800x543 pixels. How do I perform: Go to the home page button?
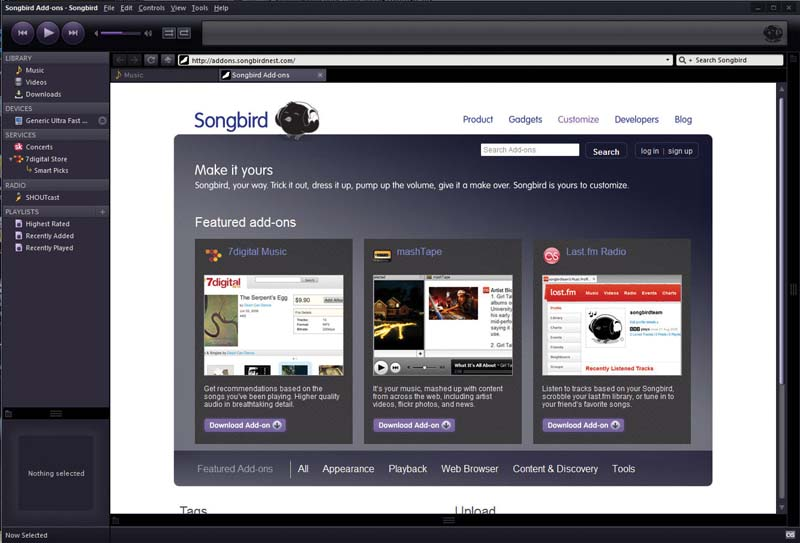(167, 60)
